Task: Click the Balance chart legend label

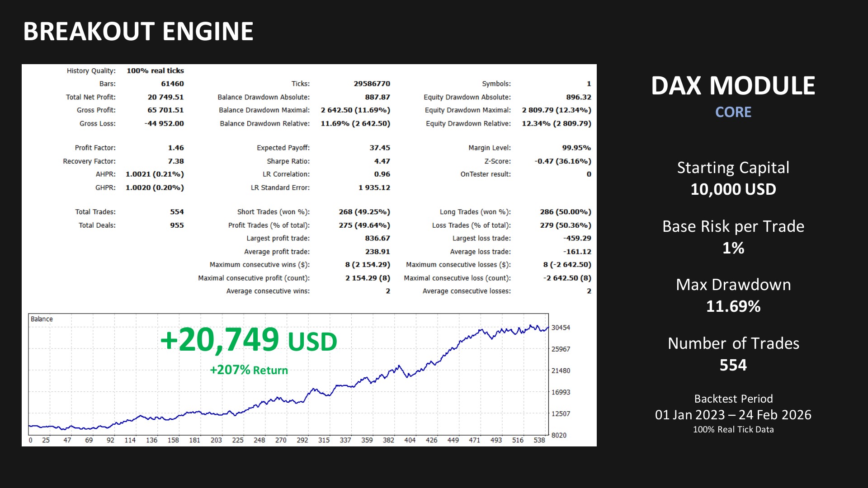Action: [x=42, y=319]
